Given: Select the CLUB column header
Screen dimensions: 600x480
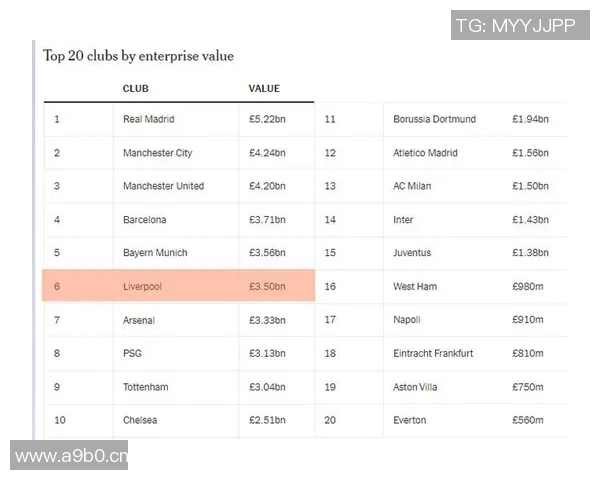Looking at the screenshot, I should tap(135, 89).
